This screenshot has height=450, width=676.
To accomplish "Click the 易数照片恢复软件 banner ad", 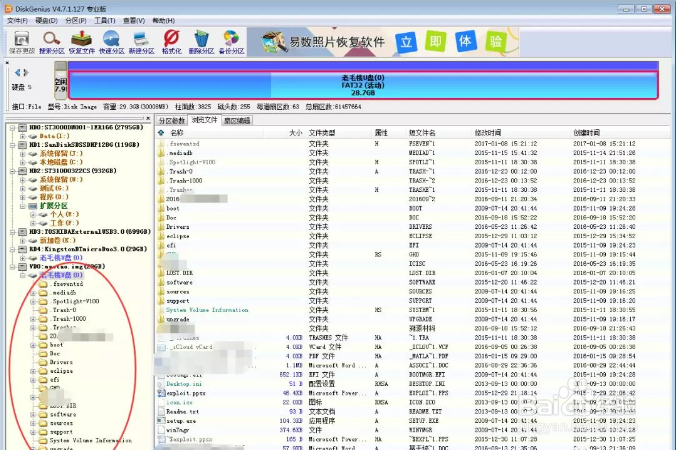I will (x=383, y=42).
